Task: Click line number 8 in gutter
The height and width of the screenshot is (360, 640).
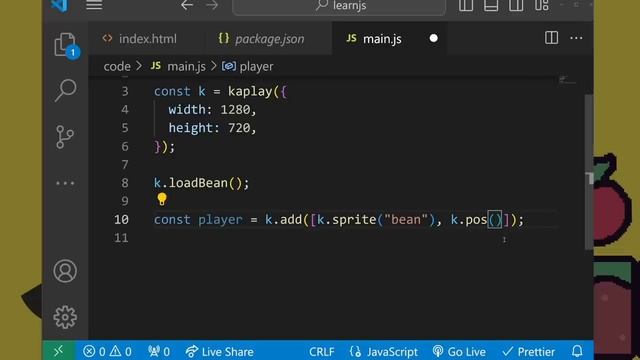Action: [x=124, y=183]
